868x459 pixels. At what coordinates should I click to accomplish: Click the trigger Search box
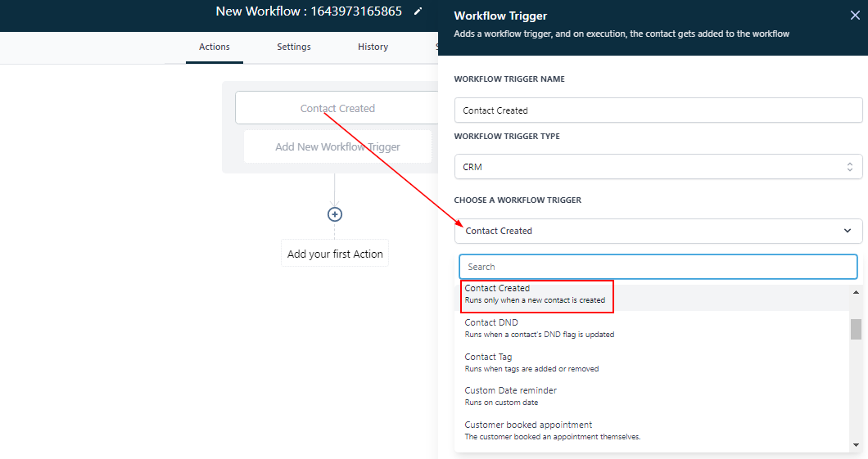click(658, 267)
